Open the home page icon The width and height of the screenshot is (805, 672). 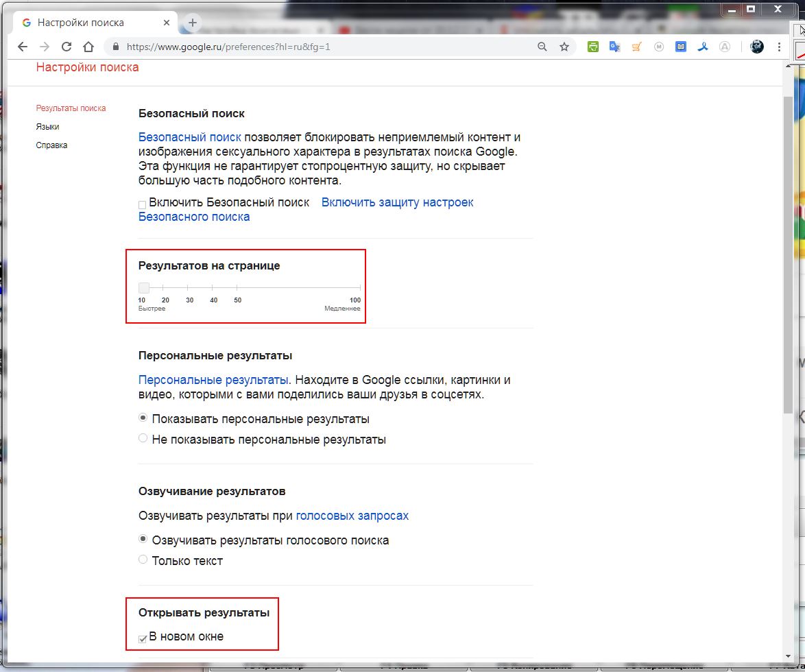point(88,47)
